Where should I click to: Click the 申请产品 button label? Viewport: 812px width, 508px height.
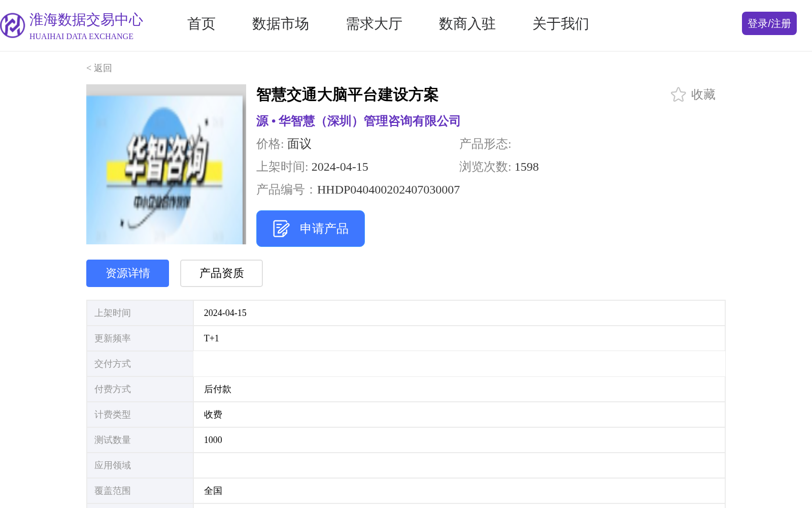(x=324, y=229)
